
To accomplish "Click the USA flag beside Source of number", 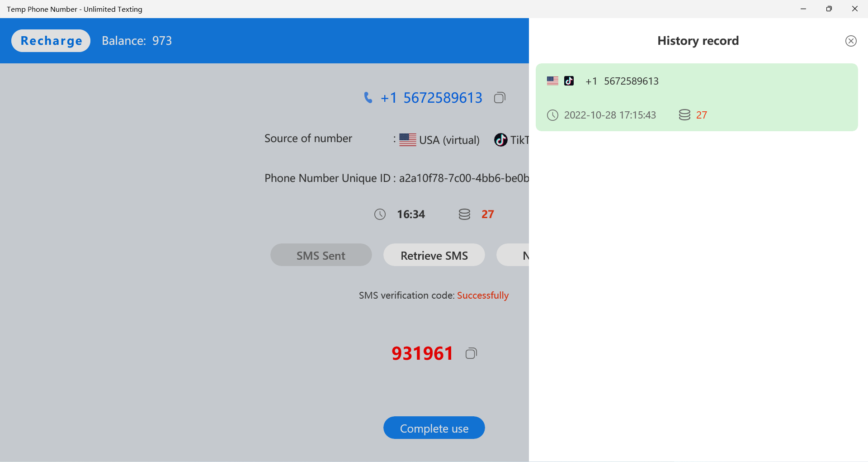I will (x=407, y=140).
